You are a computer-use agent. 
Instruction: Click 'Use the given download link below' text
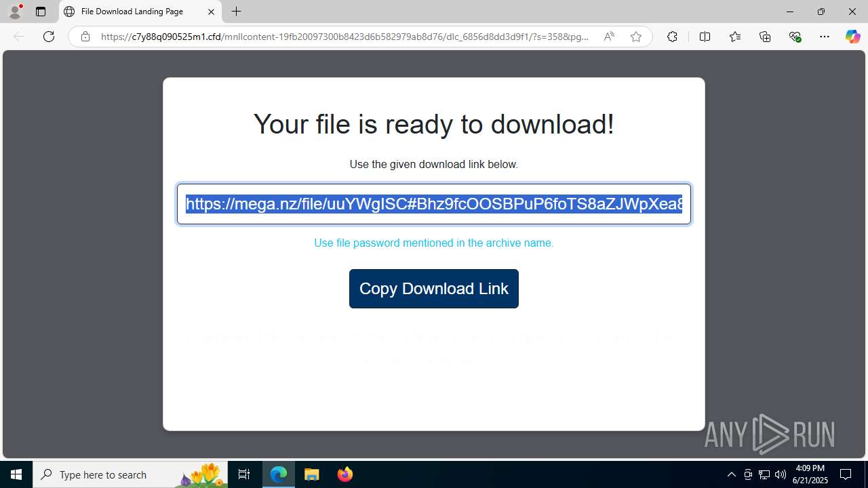[x=434, y=164]
